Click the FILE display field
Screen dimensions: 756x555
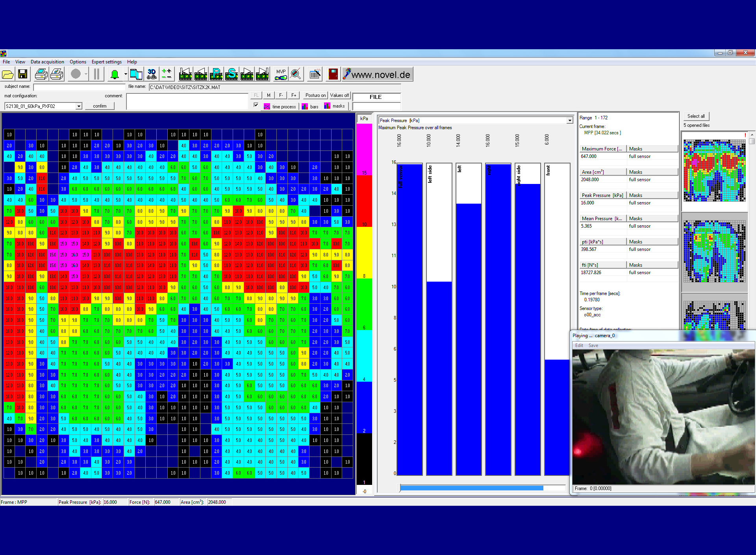tap(376, 97)
